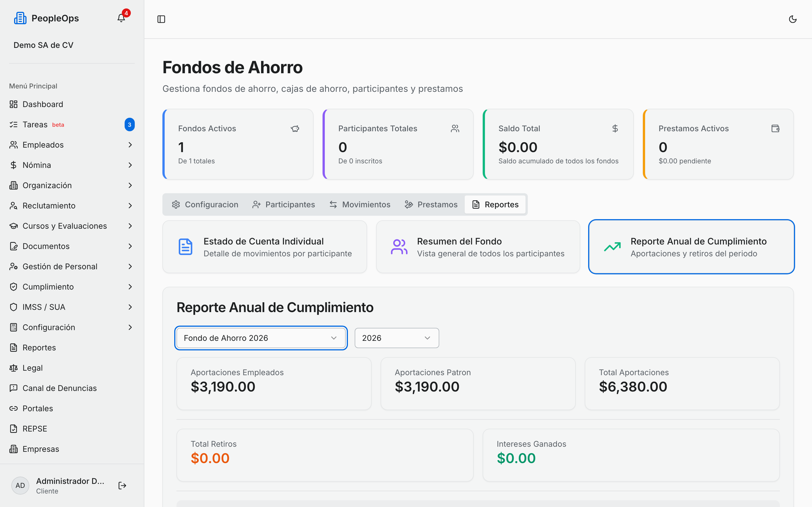Open Tareas beta in sidebar
This screenshot has height=507, width=812.
[72, 125]
